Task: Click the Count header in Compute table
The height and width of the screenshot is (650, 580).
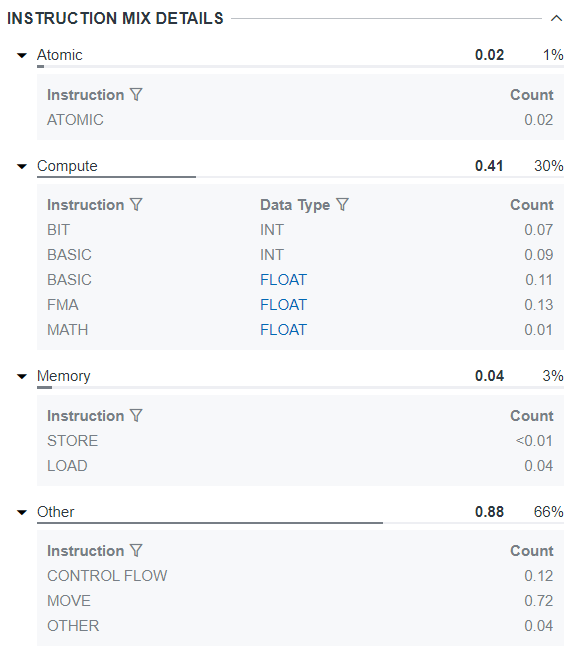Action: [x=531, y=205]
